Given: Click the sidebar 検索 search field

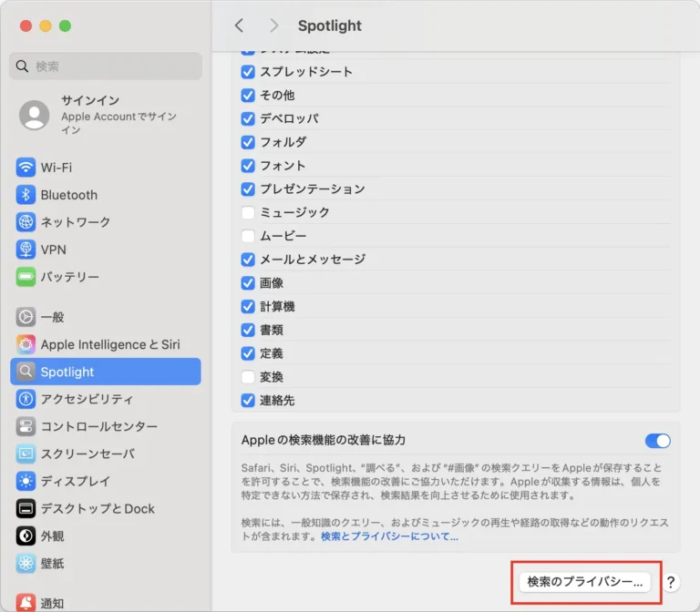Looking at the screenshot, I should point(106,66).
